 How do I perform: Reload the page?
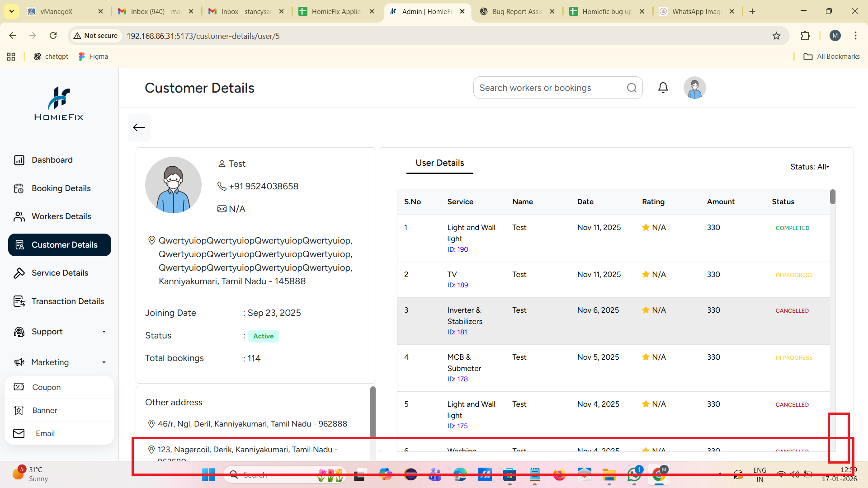53,36
